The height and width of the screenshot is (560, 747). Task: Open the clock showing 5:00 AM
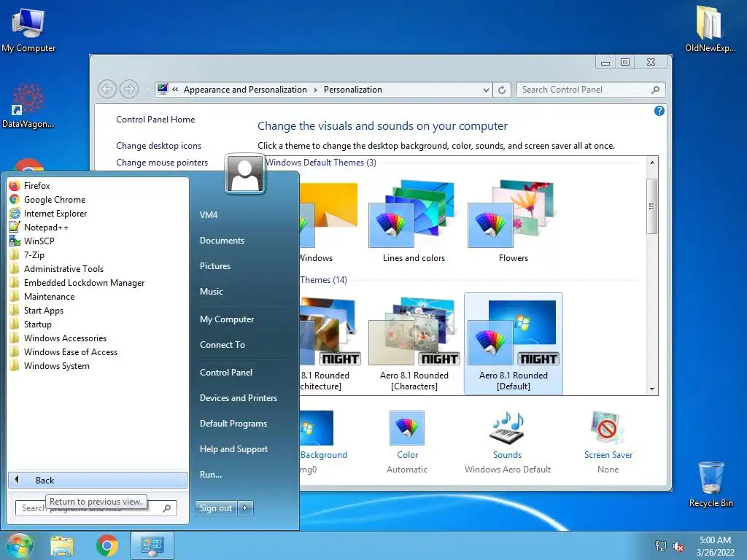point(715,546)
